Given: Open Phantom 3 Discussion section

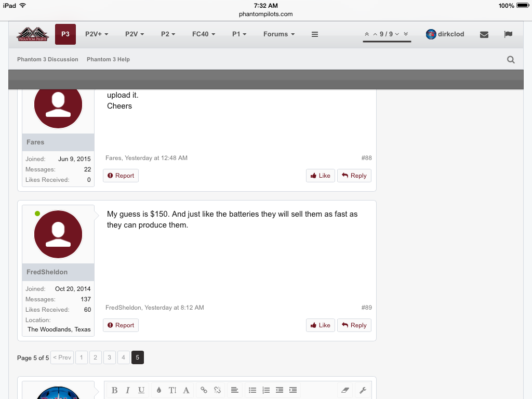Looking at the screenshot, I should [47, 59].
